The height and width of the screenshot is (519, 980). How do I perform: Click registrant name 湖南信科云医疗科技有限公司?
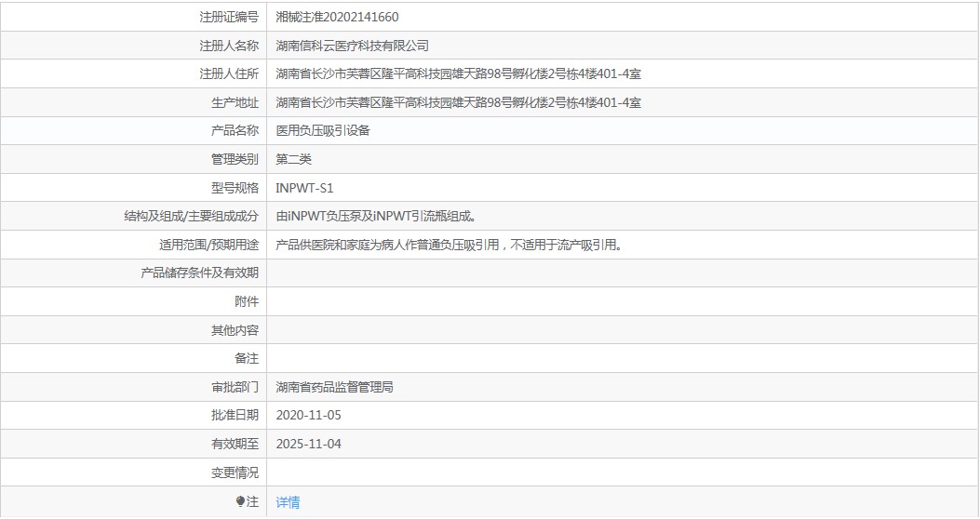pyautogui.click(x=352, y=46)
